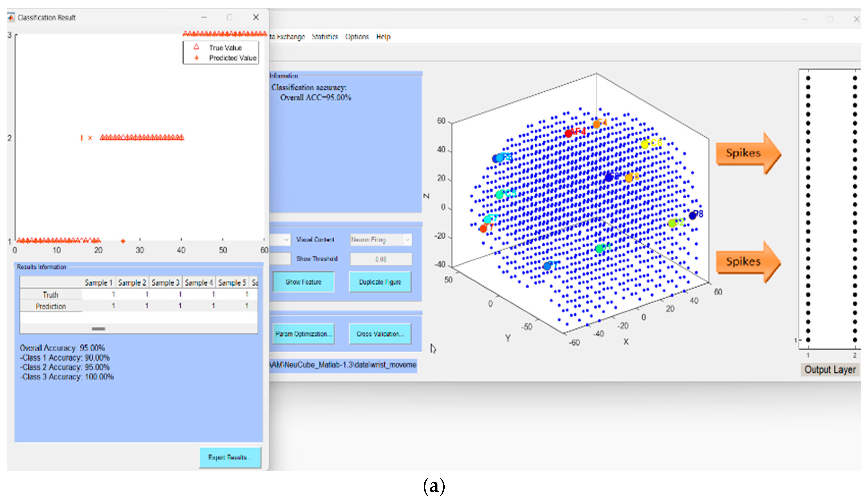This screenshot has width=868, height=501.
Task: Click Export Results button
Action: 230,457
